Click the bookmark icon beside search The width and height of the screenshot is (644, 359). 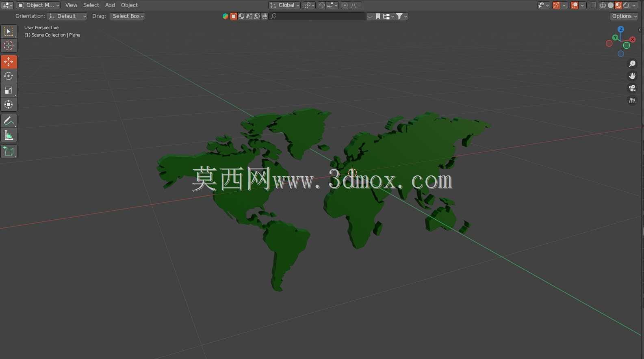pos(378,16)
